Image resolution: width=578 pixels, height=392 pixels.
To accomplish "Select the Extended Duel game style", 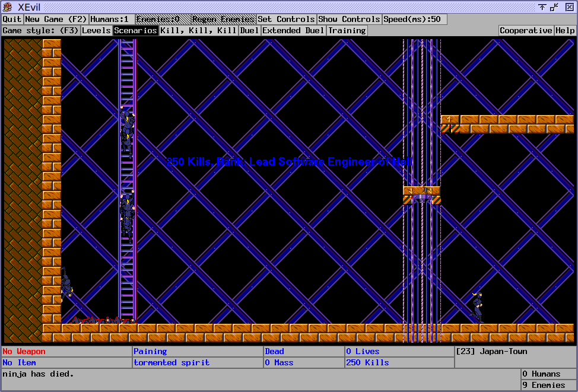I will pos(293,31).
